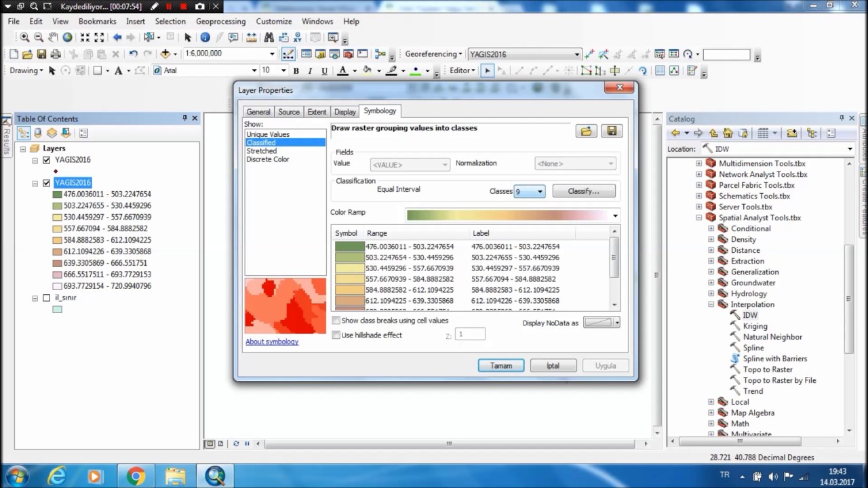Viewport: 868px width, 488px height.
Task: Select the Pan hand tool
Action: [x=53, y=37]
